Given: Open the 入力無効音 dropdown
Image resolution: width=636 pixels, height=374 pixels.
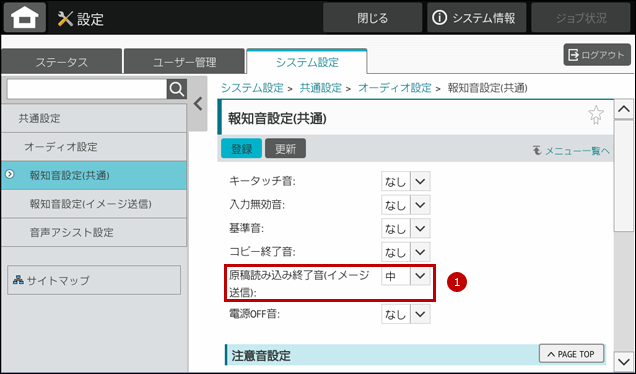Looking at the screenshot, I should point(406,205).
